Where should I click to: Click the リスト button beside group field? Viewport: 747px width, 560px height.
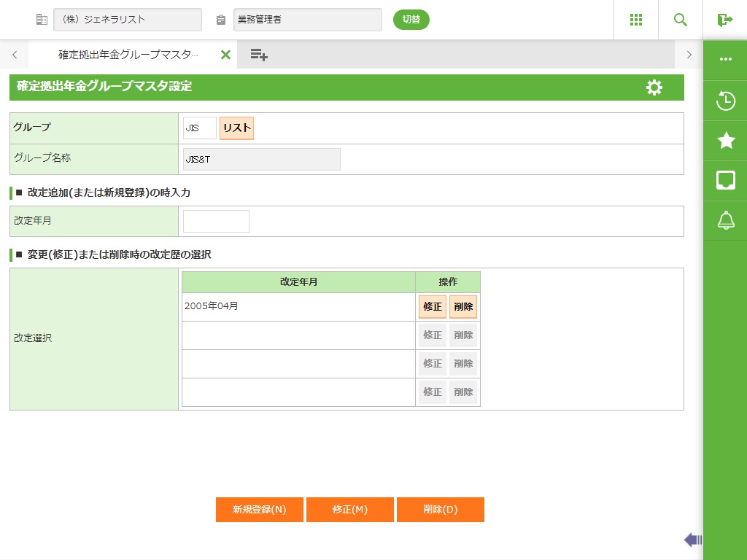(236, 128)
